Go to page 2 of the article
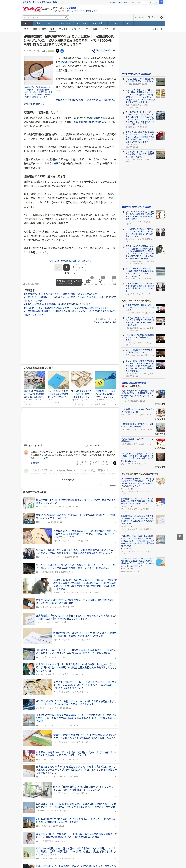The image size is (186, 868). point(74,267)
